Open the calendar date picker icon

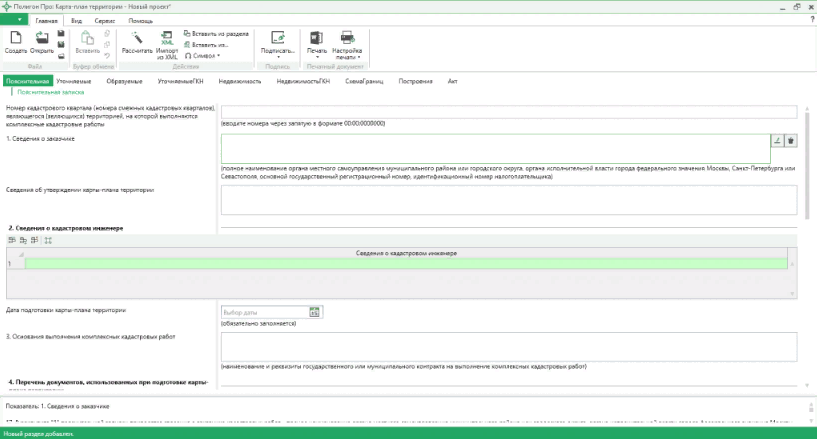click(x=314, y=312)
